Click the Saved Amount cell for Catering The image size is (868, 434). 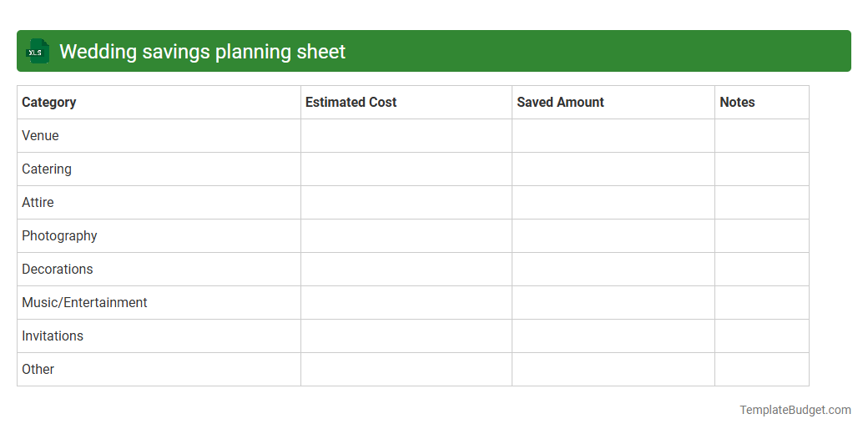pos(613,169)
